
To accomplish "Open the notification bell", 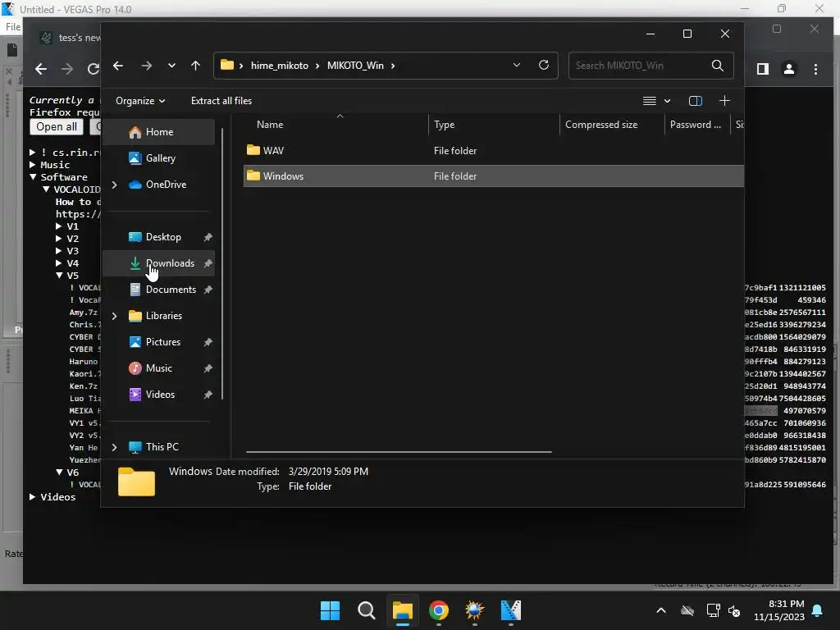I will 818,610.
